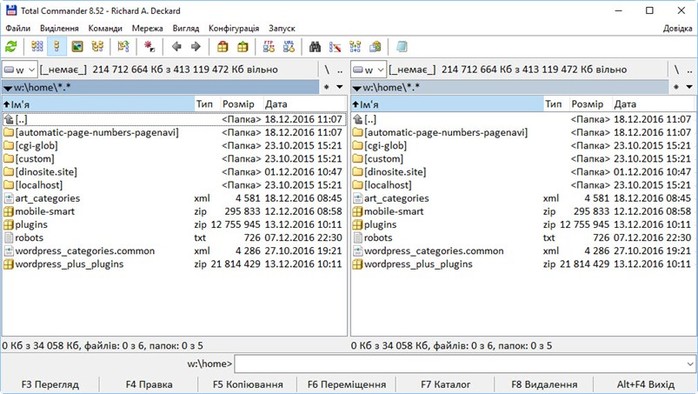Viewport: 698px width, 394px height.
Task: Open the right panel drive w dropdown
Action: click(369, 70)
